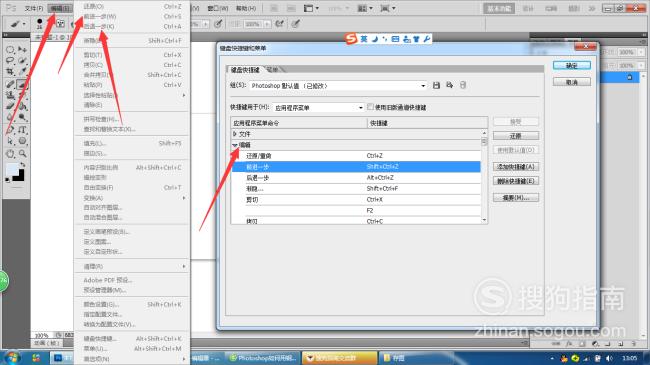Switch to 菜单 tab in dialog

[272, 70]
